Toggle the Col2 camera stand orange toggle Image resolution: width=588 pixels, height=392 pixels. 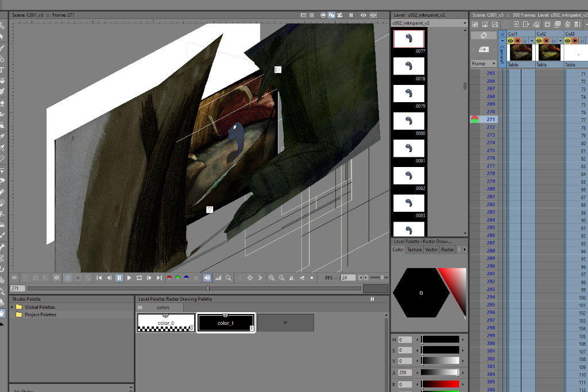547,41
